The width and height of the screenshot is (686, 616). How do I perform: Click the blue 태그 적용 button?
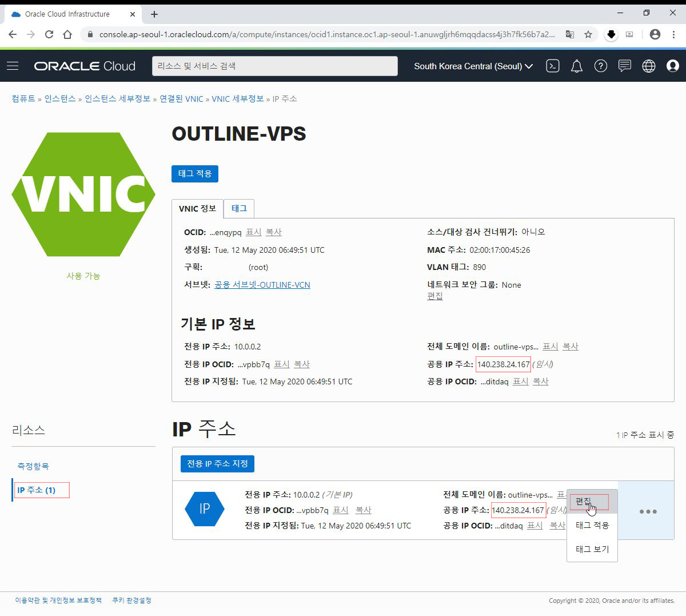(195, 174)
